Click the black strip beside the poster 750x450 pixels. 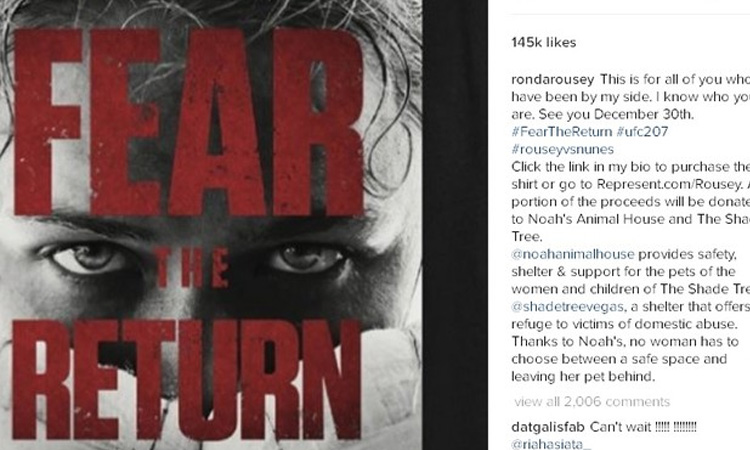click(455, 225)
